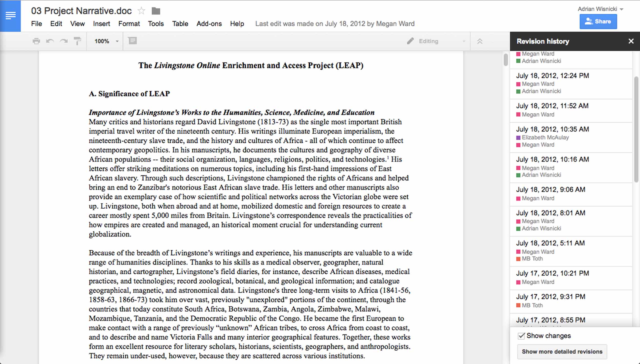Viewport: 640px width, 364px height.
Task: Collapse the menus with double chevron
Action: 480,41
